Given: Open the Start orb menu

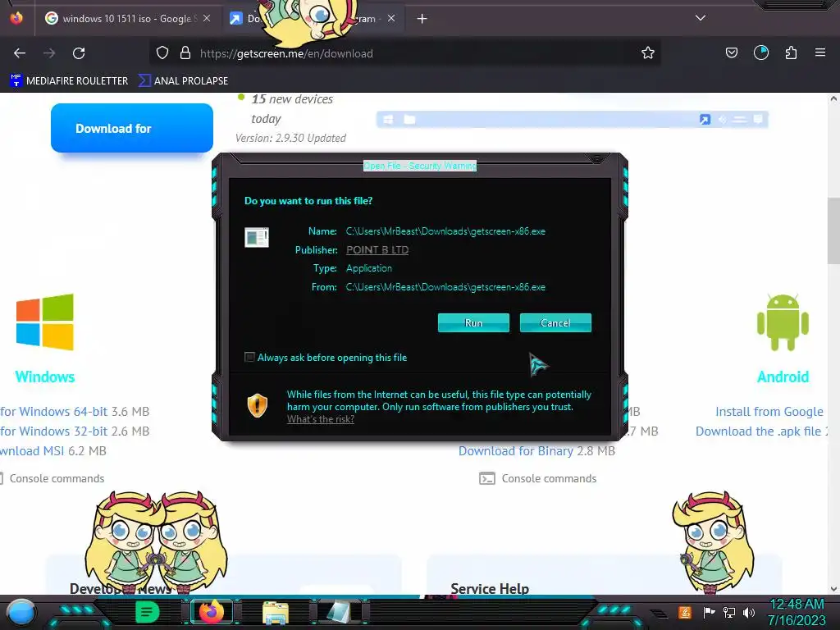Looking at the screenshot, I should coord(21,613).
